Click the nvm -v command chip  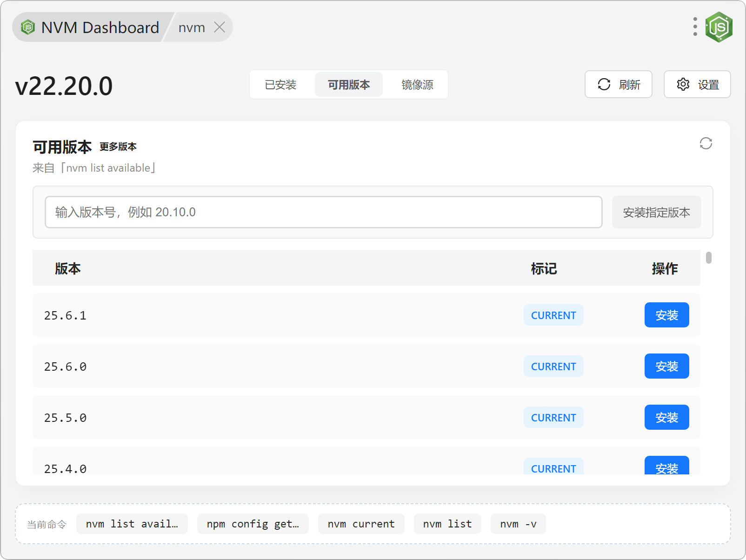518,524
